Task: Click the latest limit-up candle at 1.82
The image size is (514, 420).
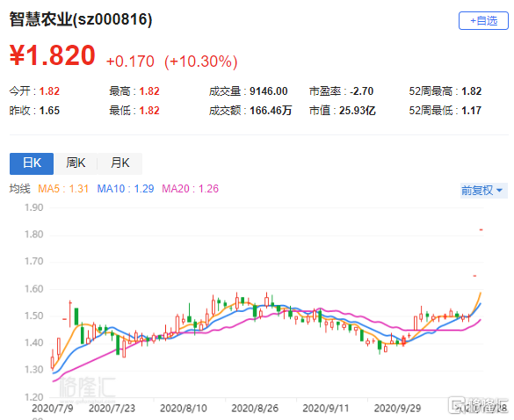Action: pyautogui.click(x=481, y=230)
